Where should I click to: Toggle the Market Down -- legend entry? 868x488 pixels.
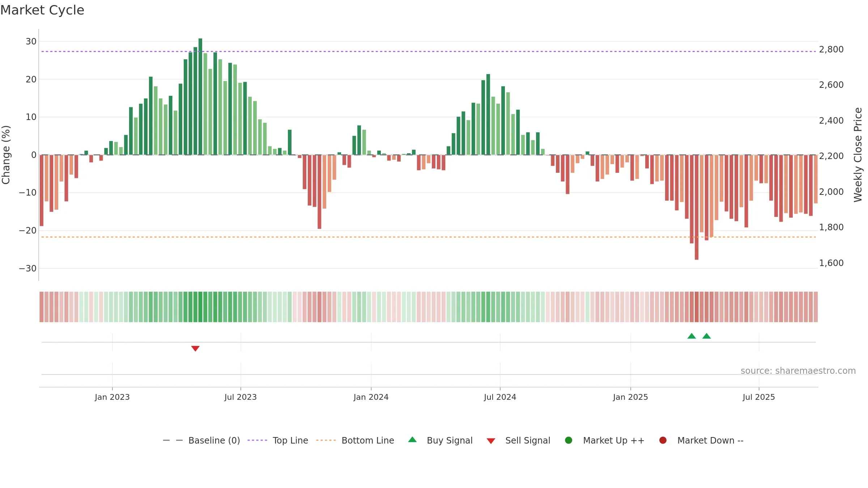[x=701, y=440]
